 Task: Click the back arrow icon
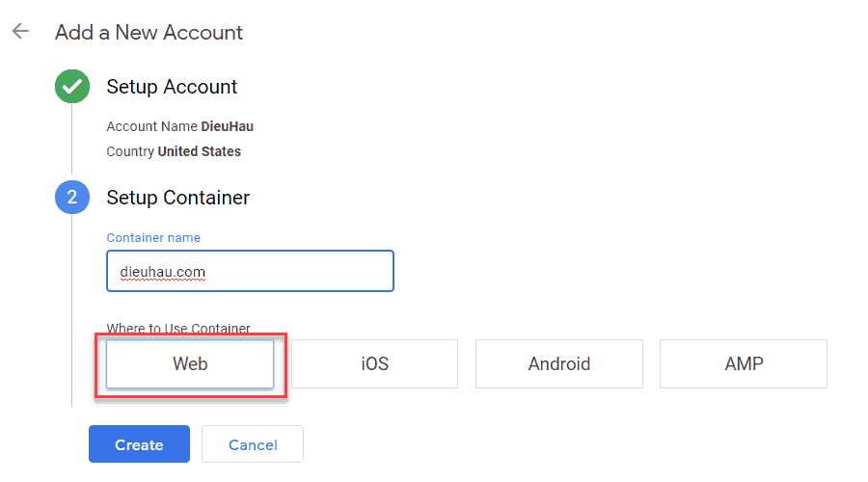19,32
